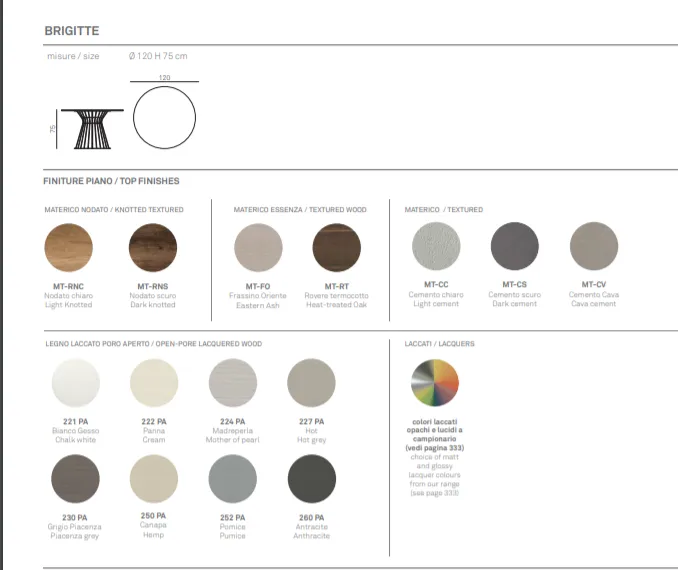Click the 'Madreperla' text
The image size is (678, 570).
point(233,431)
